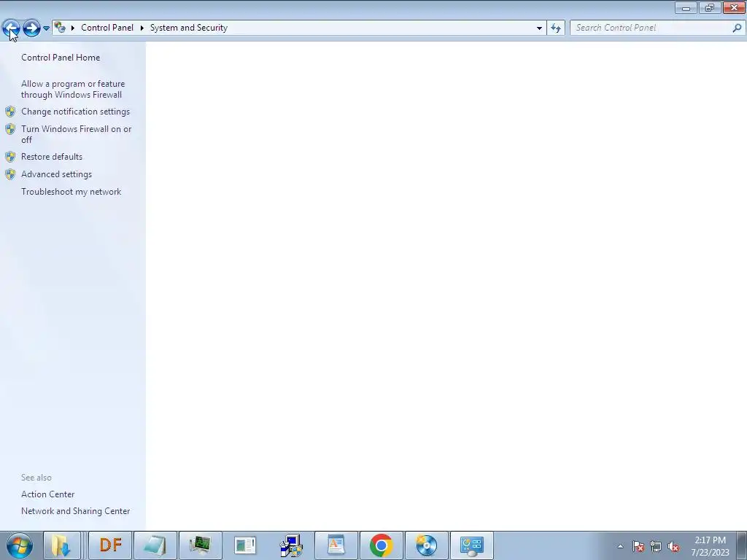747x560 pixels.
Task: Click Restore defaults link
Action: [x=52, y=157]
